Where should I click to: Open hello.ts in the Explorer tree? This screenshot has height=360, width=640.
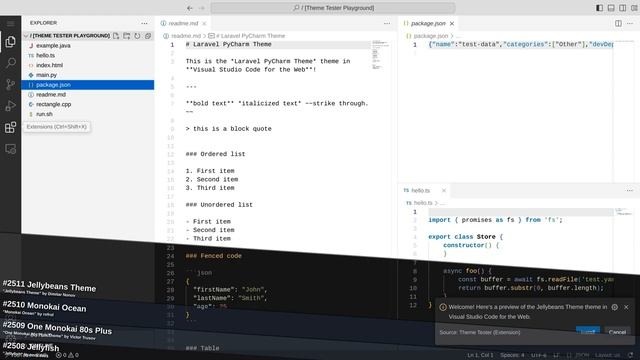[x=45, y=56]
